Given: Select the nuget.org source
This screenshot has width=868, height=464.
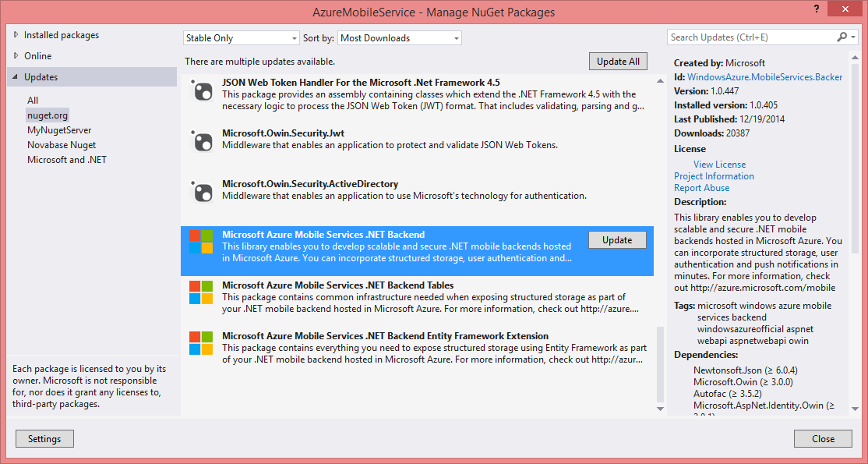Looking at the screenshot, I should click(x=48, y=115).
